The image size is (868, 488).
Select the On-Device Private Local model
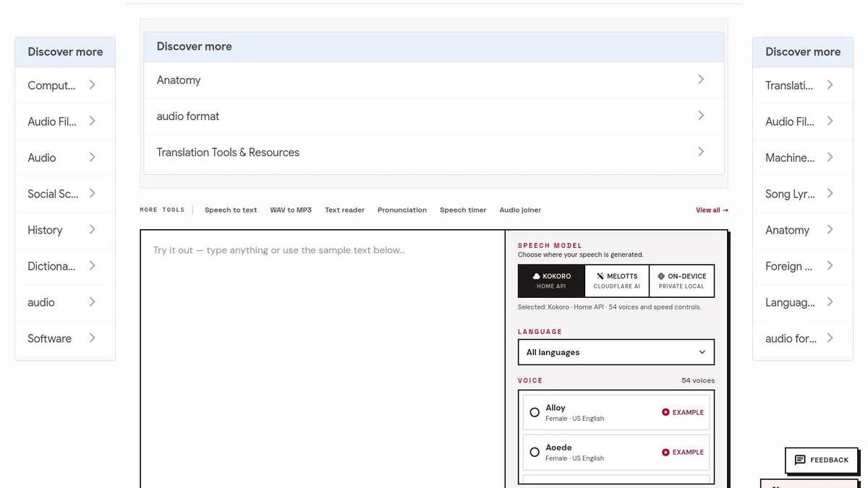pyautogui.click(x=681, y=281)
